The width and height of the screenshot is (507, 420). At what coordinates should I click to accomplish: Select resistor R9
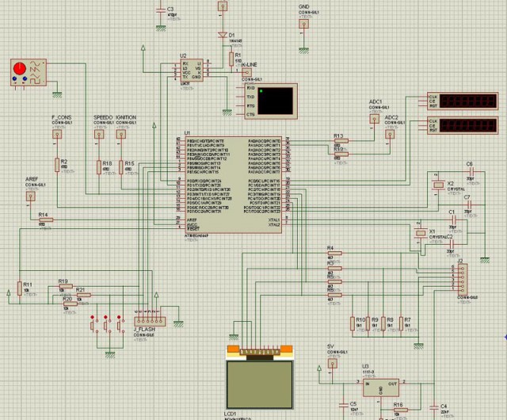click(x=368, y=323)
